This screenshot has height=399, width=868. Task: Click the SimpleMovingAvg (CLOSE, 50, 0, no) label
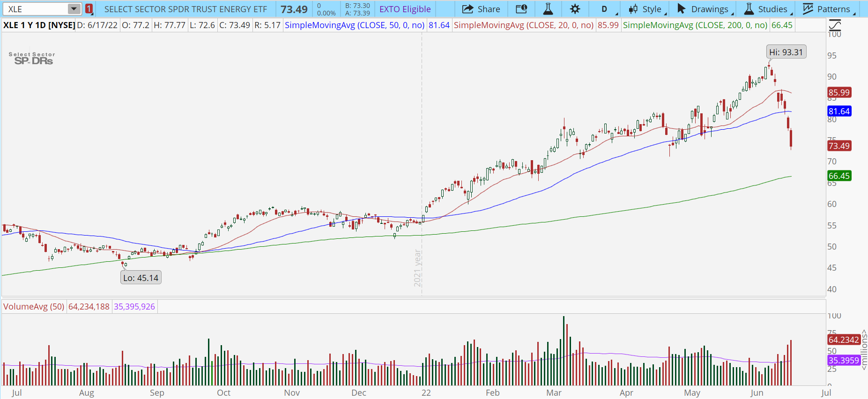pos(355,25)
